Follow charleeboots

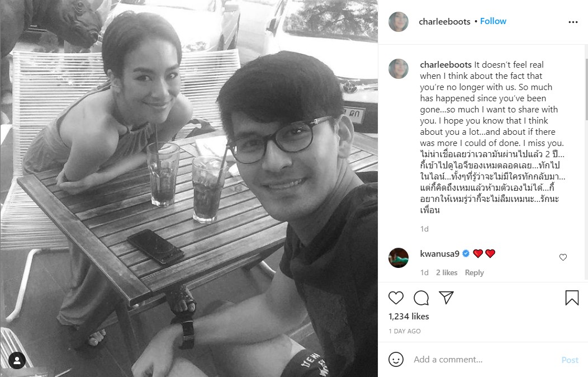pos(493,21)
